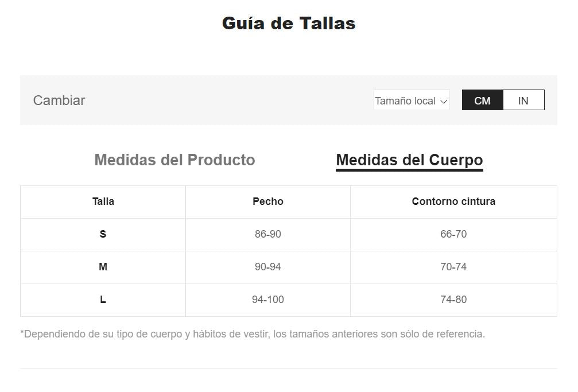Click the 66-70 waist cell
The width and height of the screenshot is (578, 392).
(x=453, y=234)
